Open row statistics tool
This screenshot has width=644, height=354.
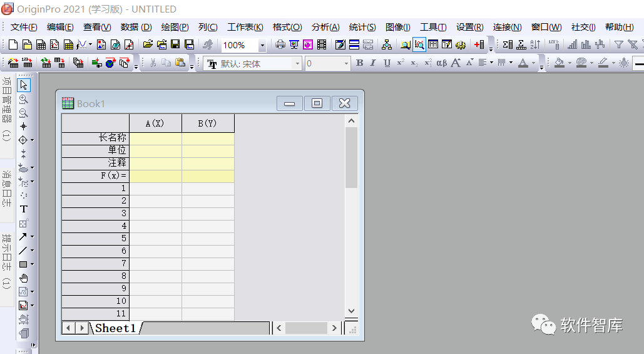coord(521,45)
